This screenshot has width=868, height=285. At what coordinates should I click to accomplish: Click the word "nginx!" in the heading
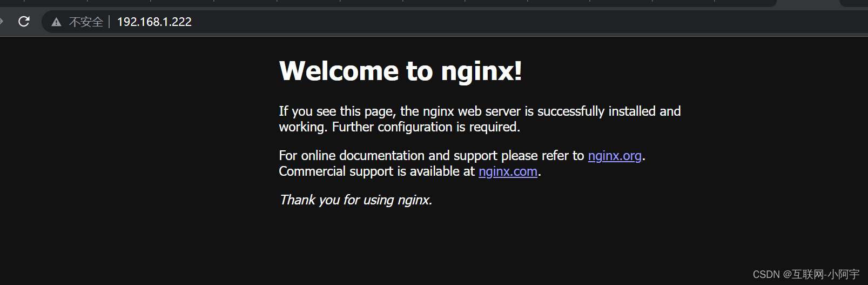pyautogui.click(x=481, y=71)
